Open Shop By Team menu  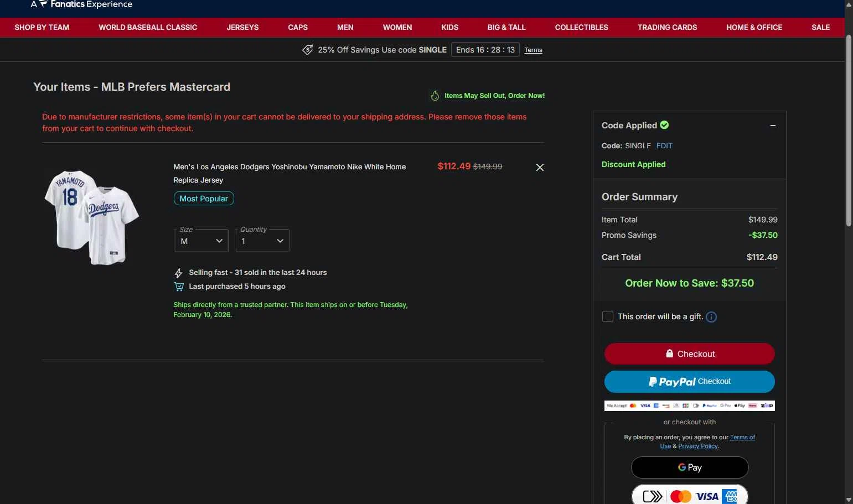42,27
